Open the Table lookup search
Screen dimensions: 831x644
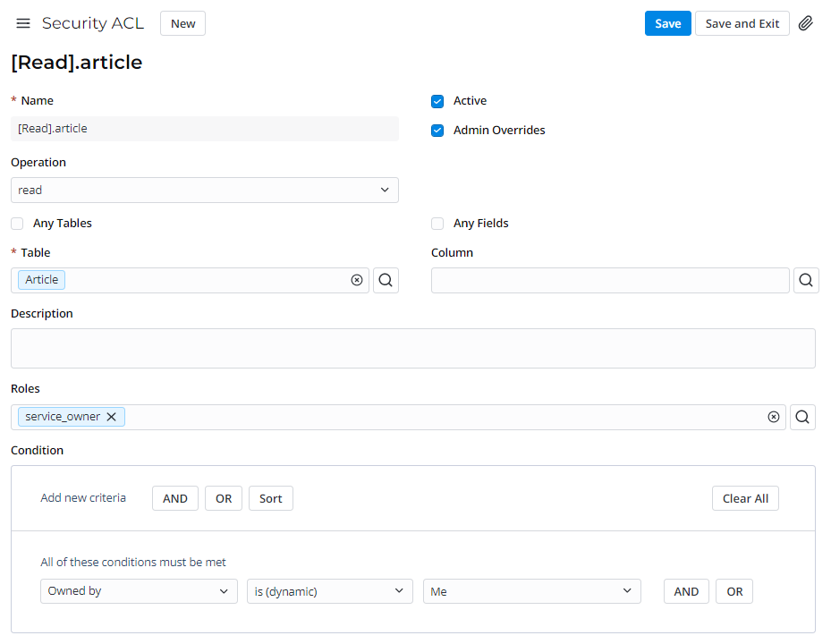coord(386,280)
